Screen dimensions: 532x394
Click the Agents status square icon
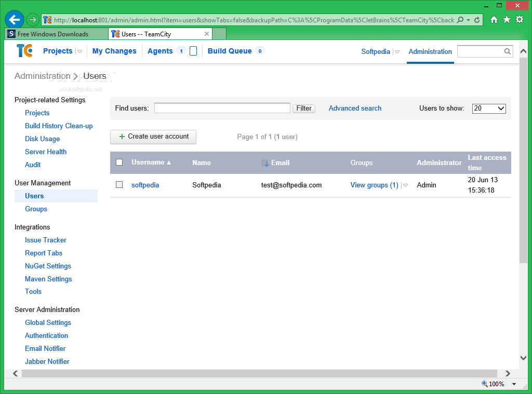coord(193,51)
